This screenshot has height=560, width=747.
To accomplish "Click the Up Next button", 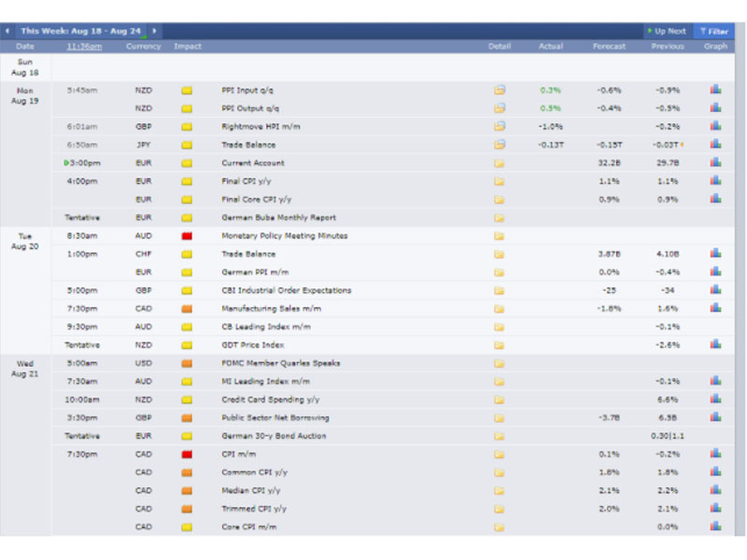I will tap(667, 31).
